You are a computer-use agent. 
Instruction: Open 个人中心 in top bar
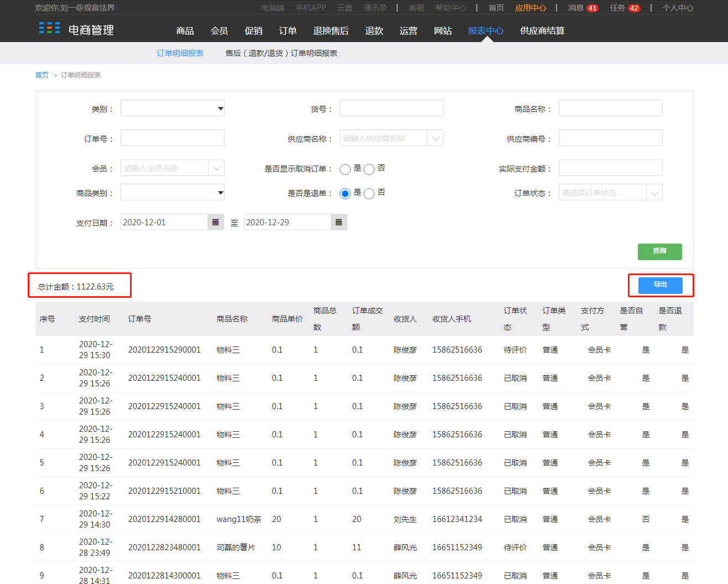[678, 8]
